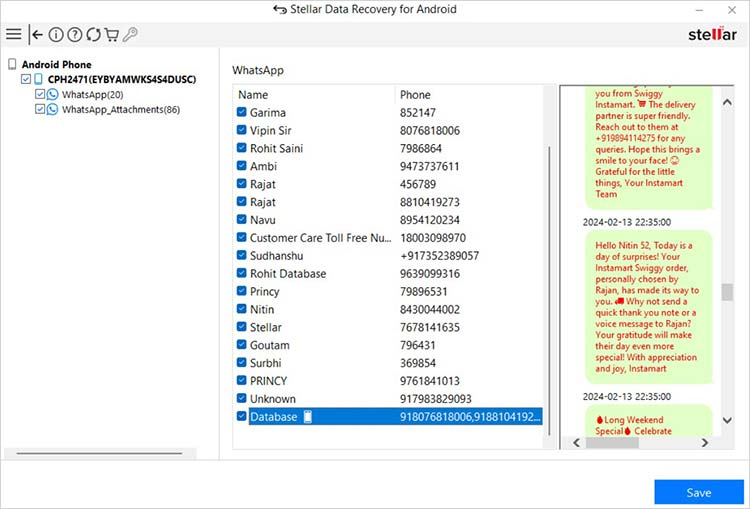Uncheck the Garima contact checkbox
Screen dimensions: 750x509
pyautogui.click(x=241, y=113)
